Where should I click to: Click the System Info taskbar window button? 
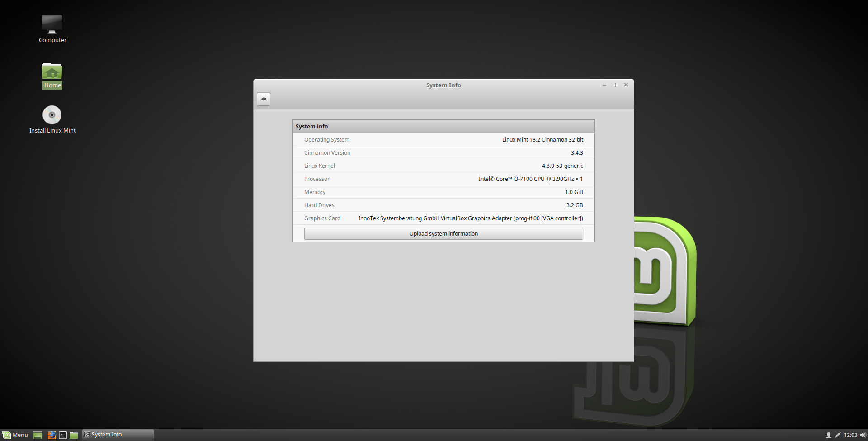click(x=118, y=435)
